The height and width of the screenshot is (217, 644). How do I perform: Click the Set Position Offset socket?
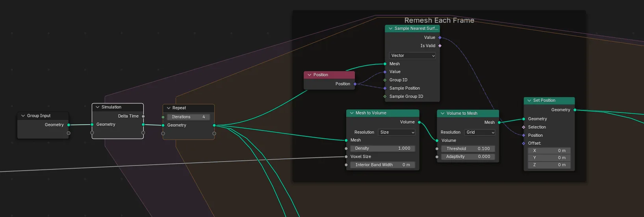coord(523,143)
